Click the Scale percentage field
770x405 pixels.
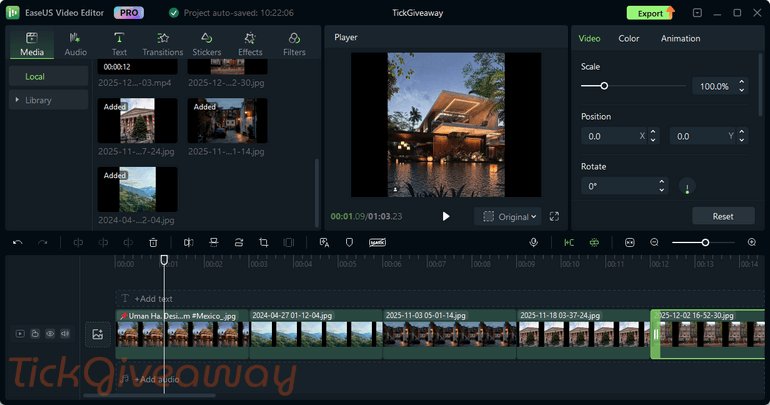click(x=714, y=86)
